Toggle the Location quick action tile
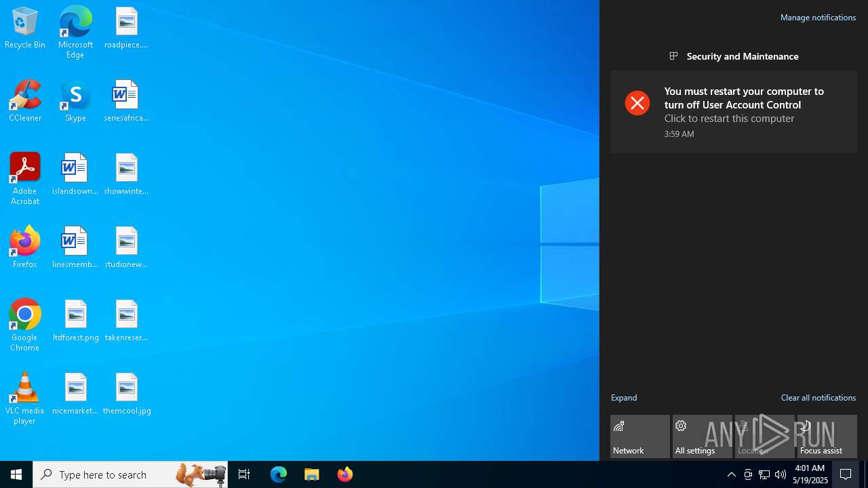The width and height of the screenshot is (868, 488). click(765, 436)
